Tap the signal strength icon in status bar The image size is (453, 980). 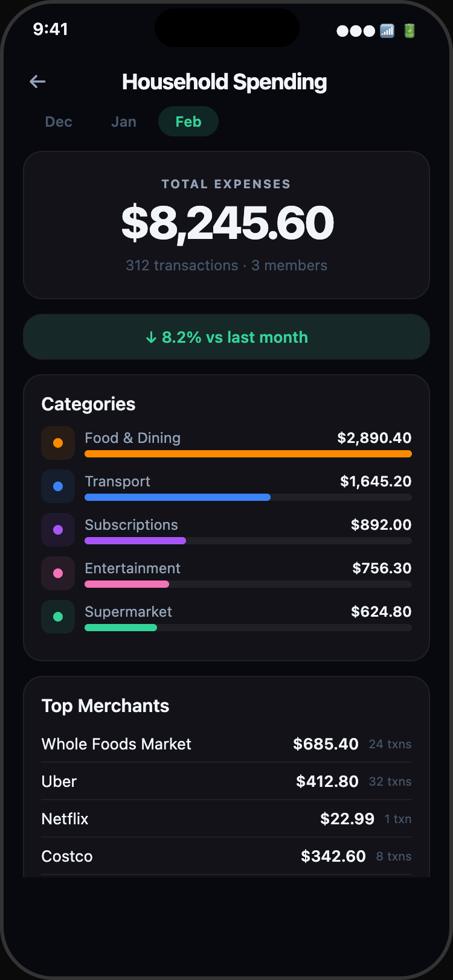[x=387, y=31]
